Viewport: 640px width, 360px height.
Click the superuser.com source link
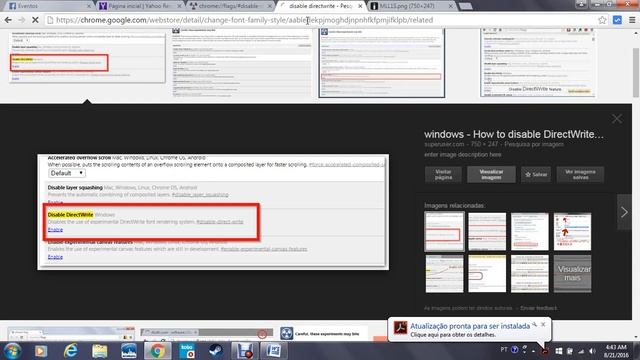[x=444, y=144]
